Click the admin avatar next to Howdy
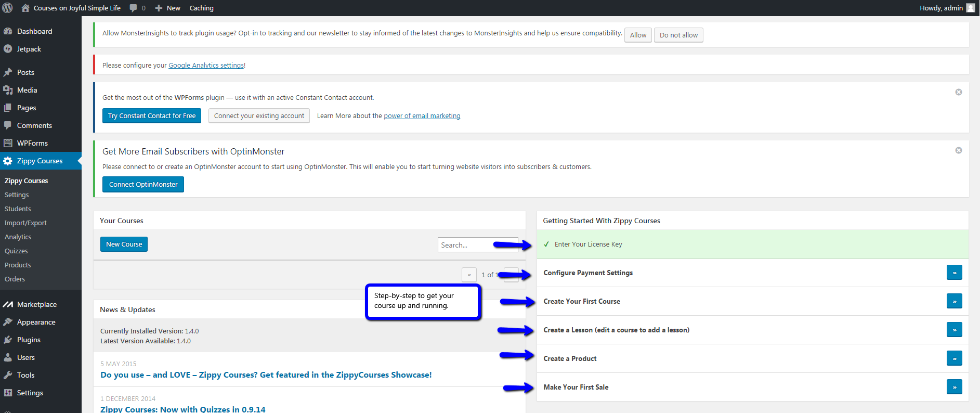This screenshot has height=413, width=980. pyautogui.click(x=971, y=8)
